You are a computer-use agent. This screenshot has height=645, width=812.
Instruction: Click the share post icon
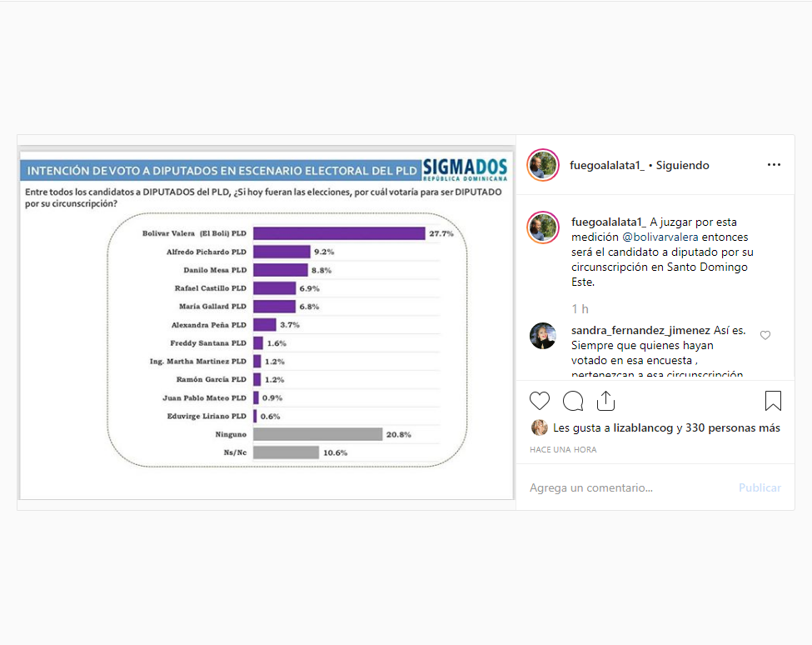pyautogui.click(x=605, y=402)
